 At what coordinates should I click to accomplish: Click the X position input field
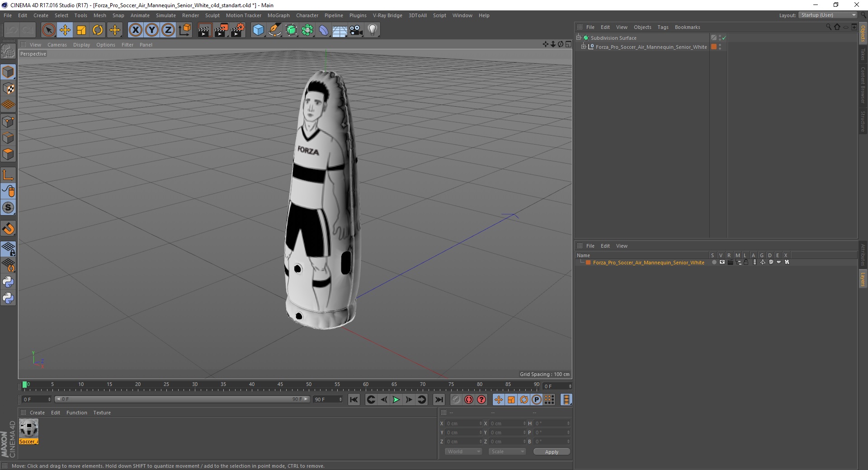[463, 423]
